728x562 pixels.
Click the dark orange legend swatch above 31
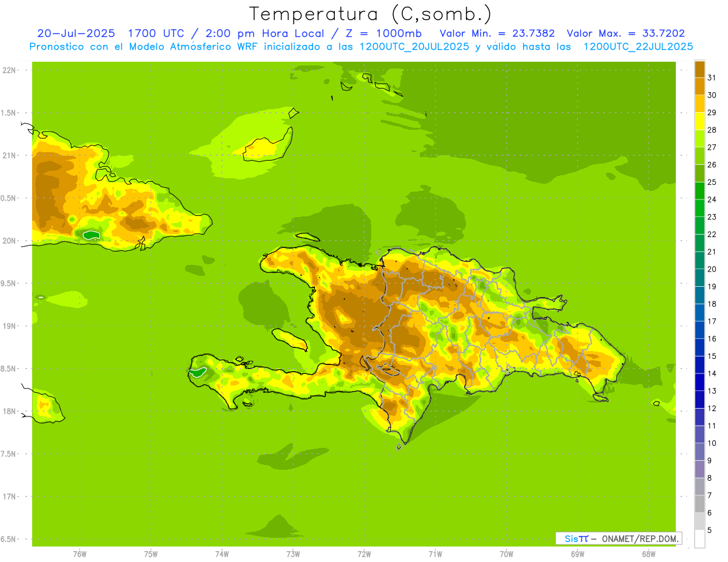click(699, 69)
